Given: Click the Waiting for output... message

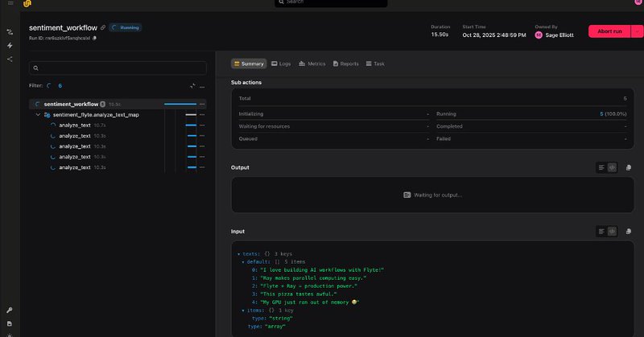Looking at the screenshot, I should point(438,195).
